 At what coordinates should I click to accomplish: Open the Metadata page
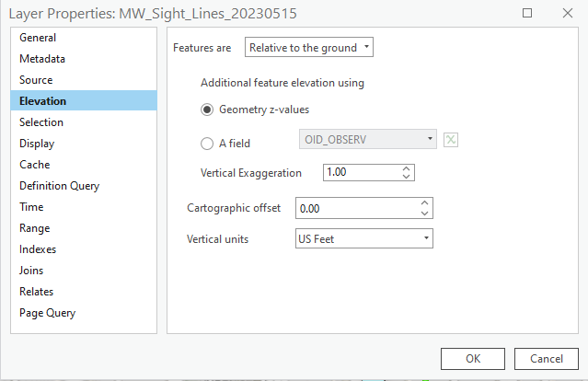click(x=42, y=59)
